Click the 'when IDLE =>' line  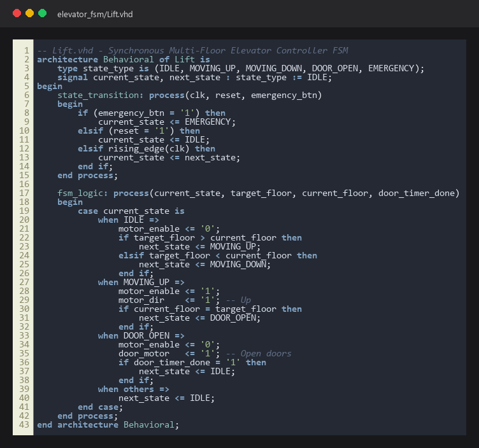point(128,220)
